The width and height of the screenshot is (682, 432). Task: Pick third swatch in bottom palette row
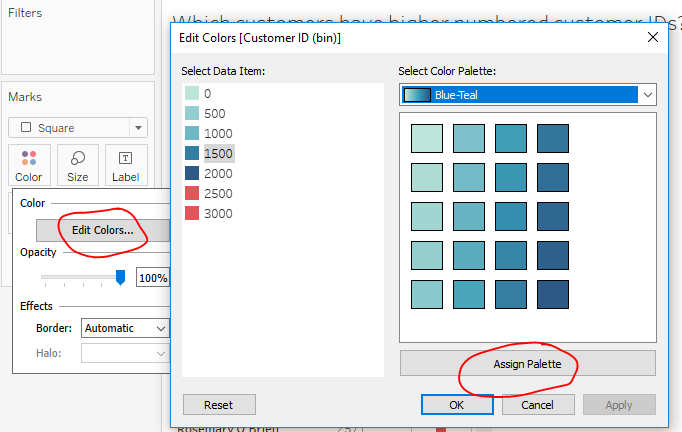(x=511, y=295)
